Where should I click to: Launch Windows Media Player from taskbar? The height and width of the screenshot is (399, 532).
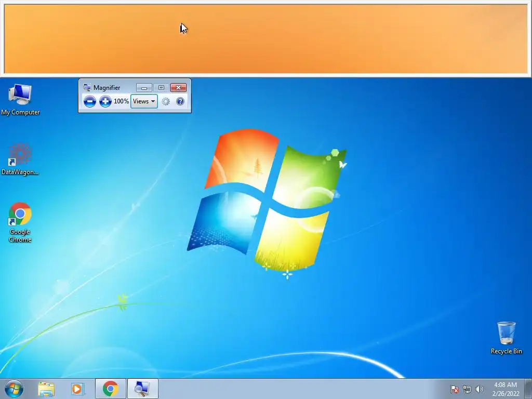[78, 389]
